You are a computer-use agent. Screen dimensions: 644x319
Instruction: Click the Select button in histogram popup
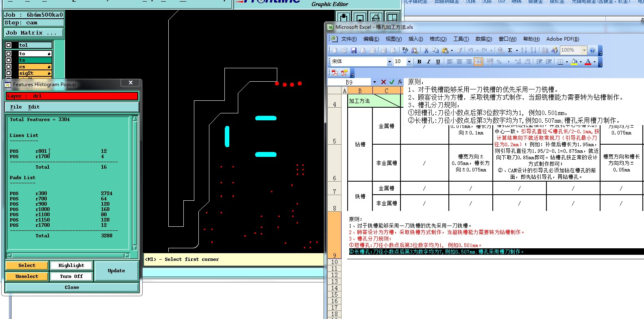27,265
